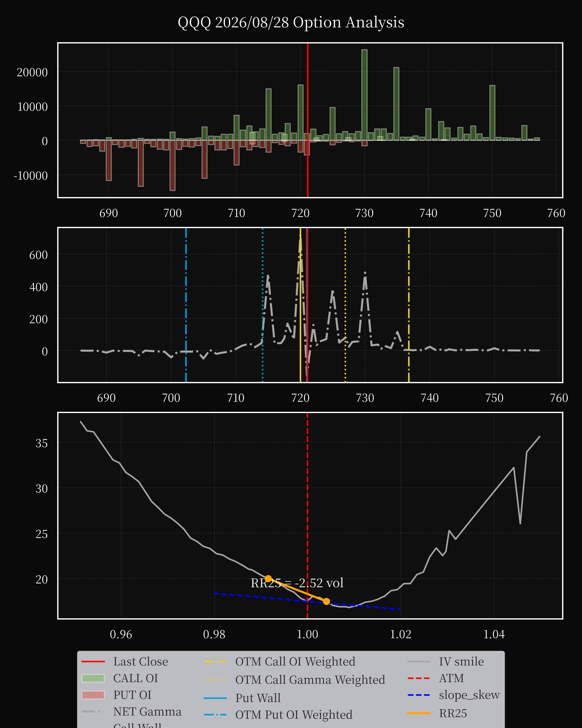Image resolution: width=582 pixels, height=728 pixels.
Task: Click the green call OI bar at strike 715
Action: click(x=268, y=115)
